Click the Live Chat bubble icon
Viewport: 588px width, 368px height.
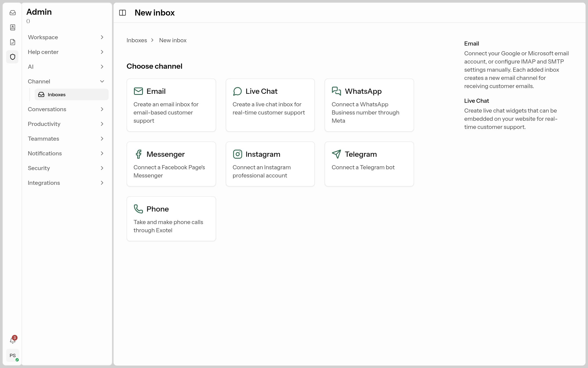coord(237,91)
